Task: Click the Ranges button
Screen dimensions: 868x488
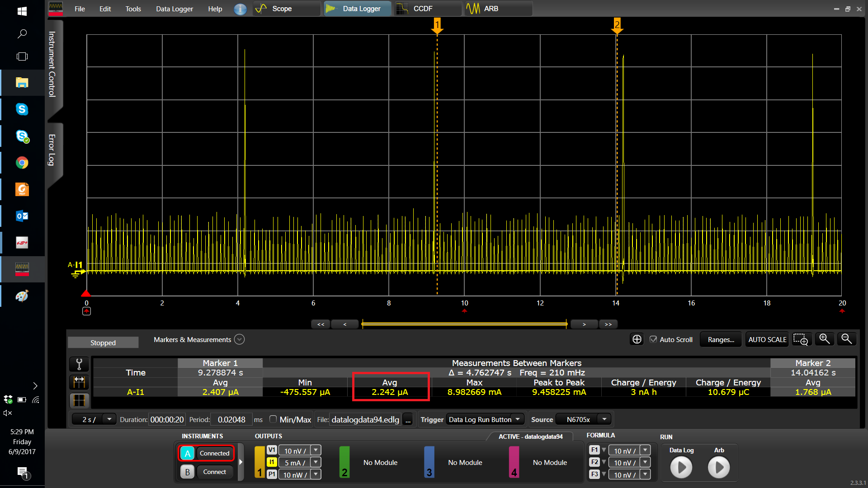Action: point(721,339)
